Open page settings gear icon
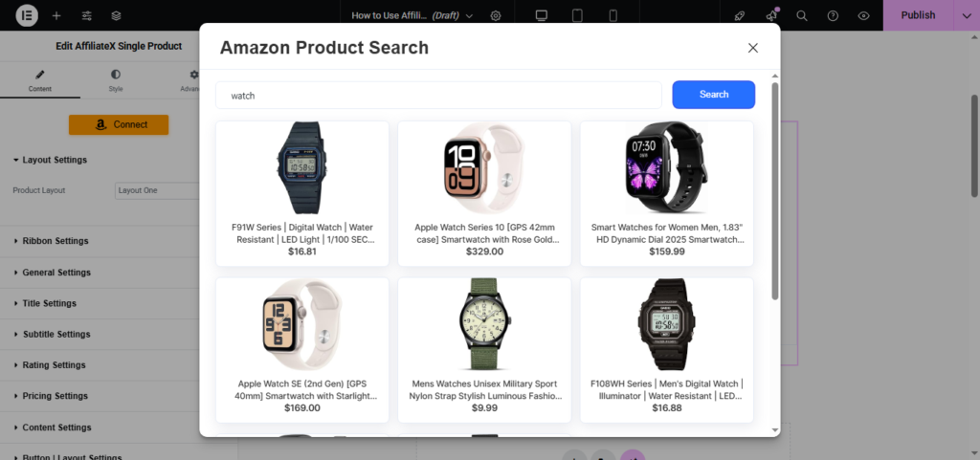This screenshot has height=460, width=980. (x=496, y=15)
